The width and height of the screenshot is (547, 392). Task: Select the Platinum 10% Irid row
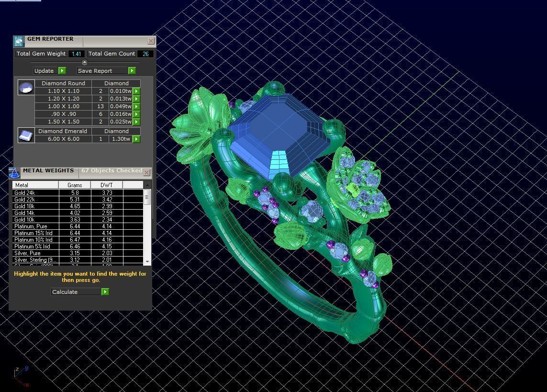[78, 240]
